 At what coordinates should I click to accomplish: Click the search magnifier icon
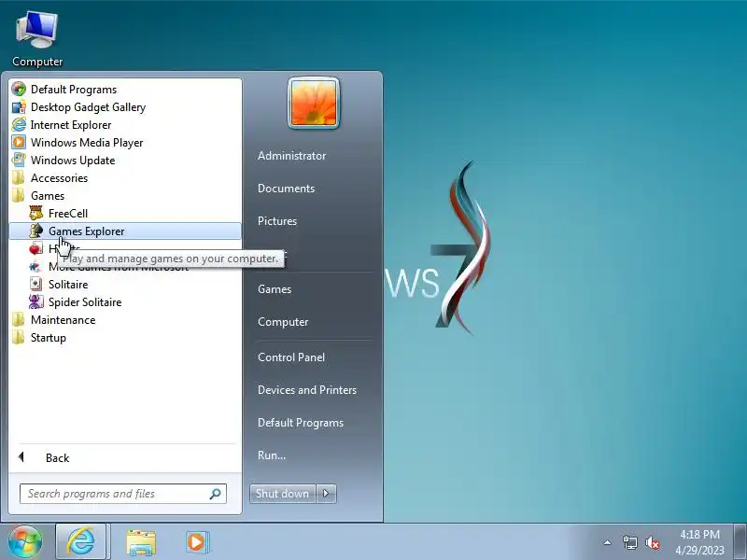click(x=216, y=494)
